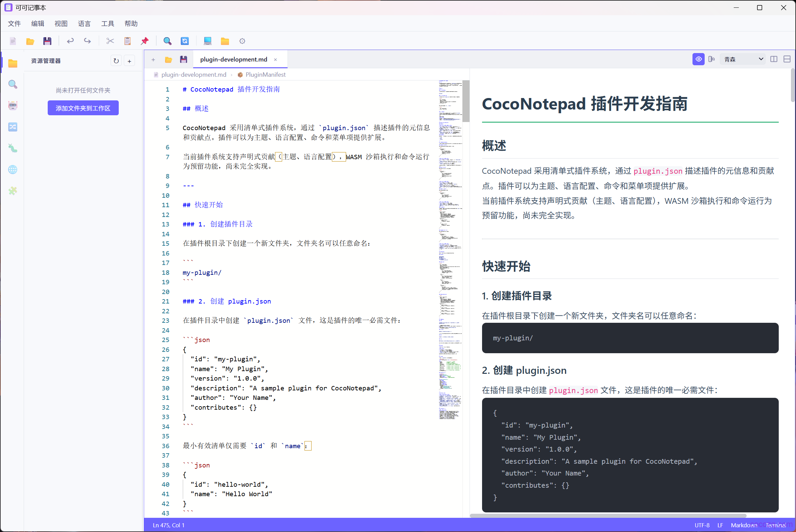Click the '资源管理器' panel title
Image resolution: width=796 pixels, height=532 pixels.
point(46,61)
